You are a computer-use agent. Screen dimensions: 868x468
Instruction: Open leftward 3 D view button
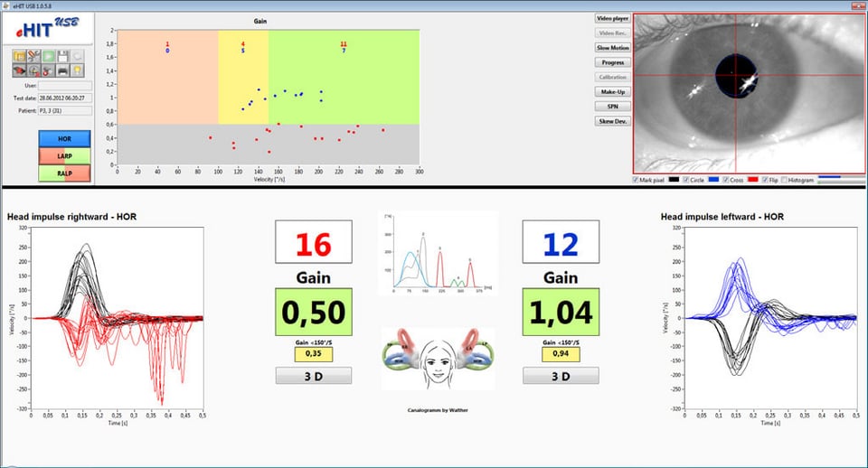click(x=561, y=376)
